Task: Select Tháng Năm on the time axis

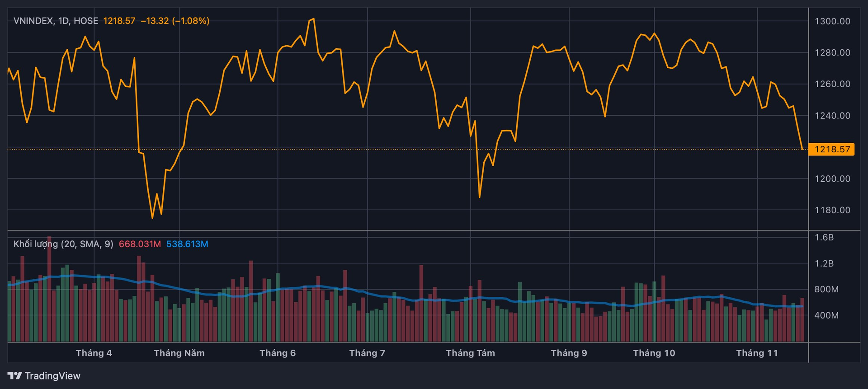Action: tap(179, 353)
